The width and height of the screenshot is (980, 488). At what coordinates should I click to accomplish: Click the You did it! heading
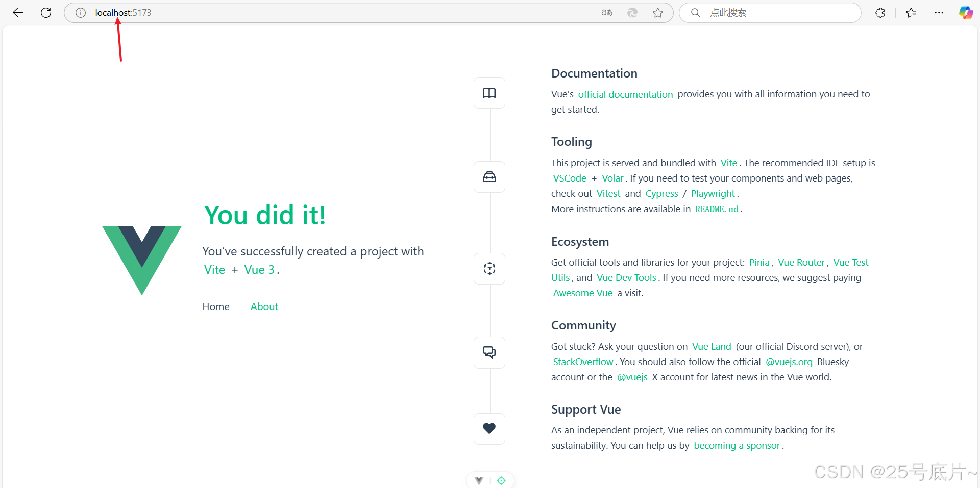coord(264,215)
